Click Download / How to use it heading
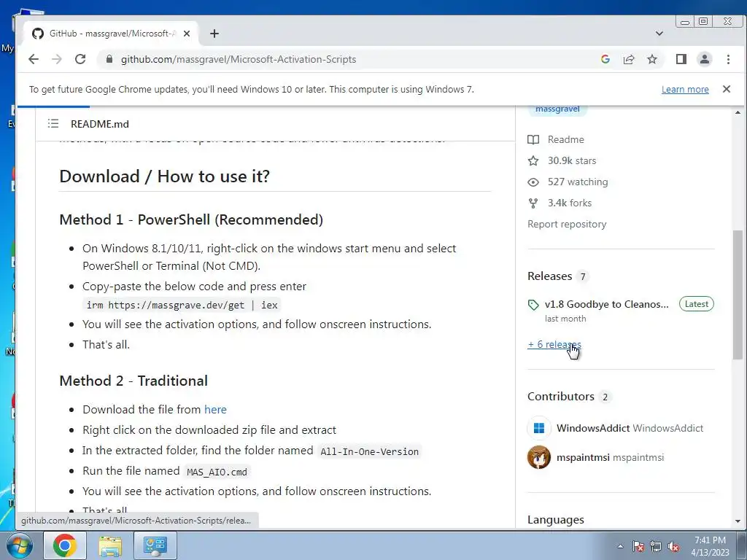 [x=164, y=176]
